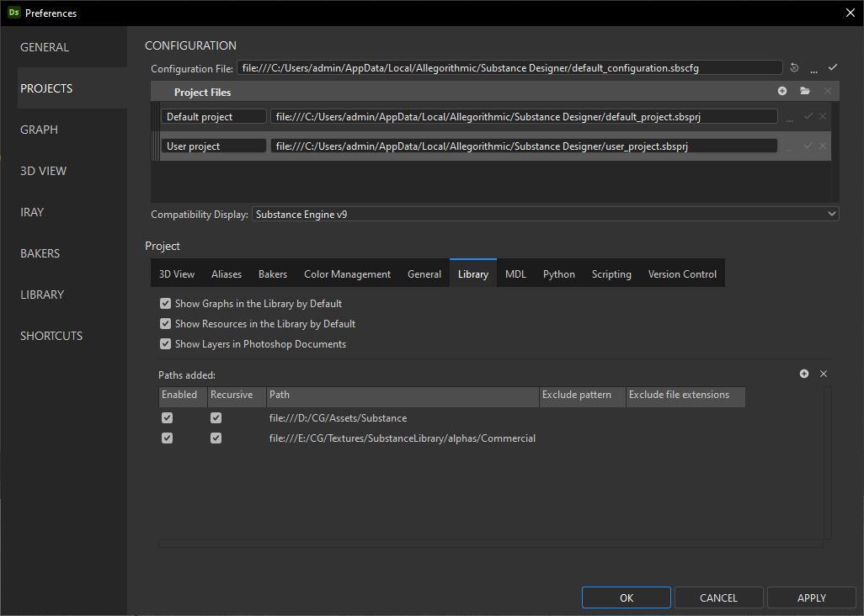Open 3D VIEW preferences category

72,171
